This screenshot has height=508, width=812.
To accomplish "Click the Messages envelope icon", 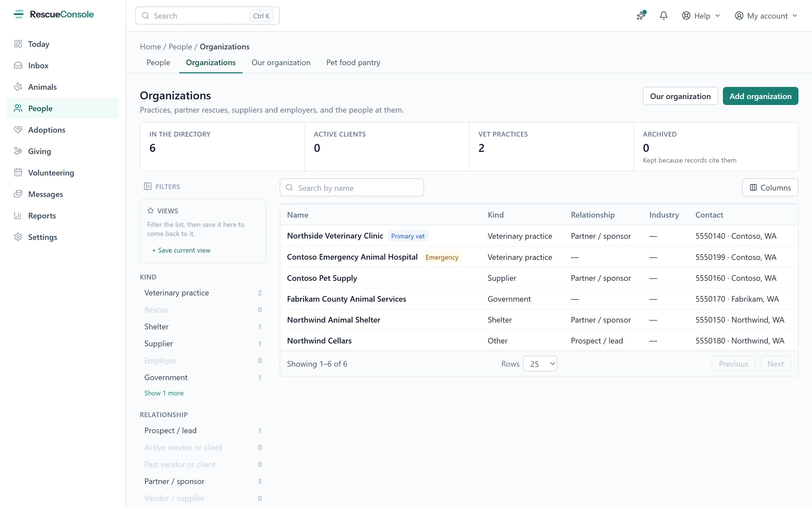I will point(18,194).
